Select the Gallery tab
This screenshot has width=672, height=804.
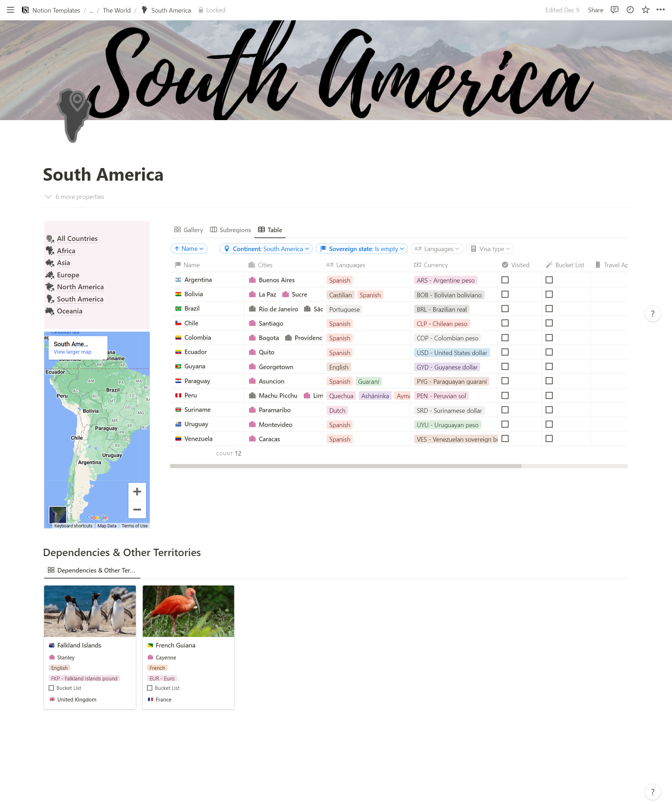click(x=189, y=230)
